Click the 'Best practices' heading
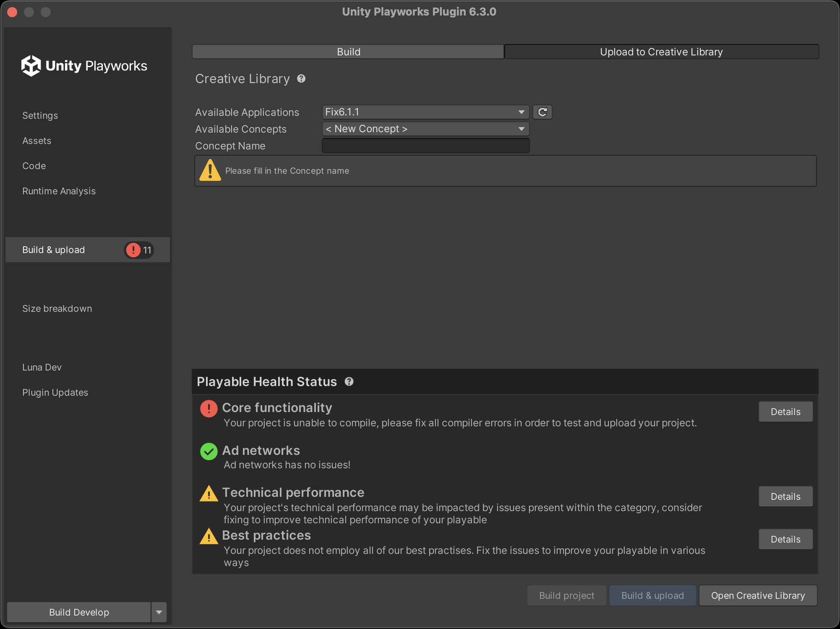 click(x=266, y=535)
